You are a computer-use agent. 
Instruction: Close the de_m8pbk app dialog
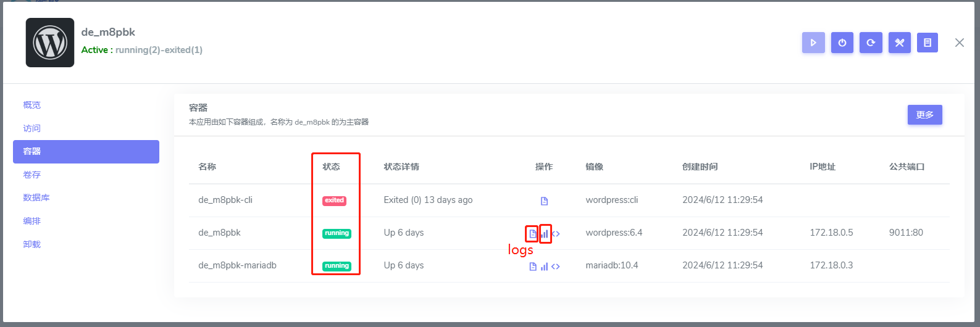959,43
